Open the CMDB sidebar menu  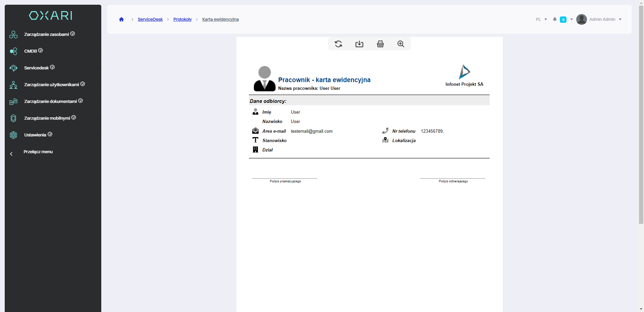click(31, 51)
